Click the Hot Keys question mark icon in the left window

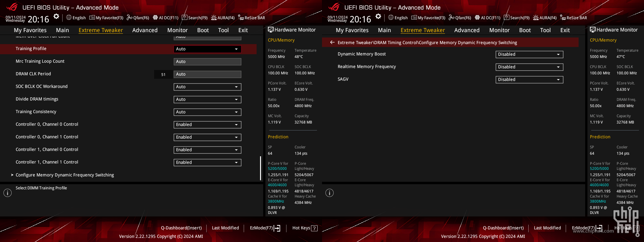point(314,228)
